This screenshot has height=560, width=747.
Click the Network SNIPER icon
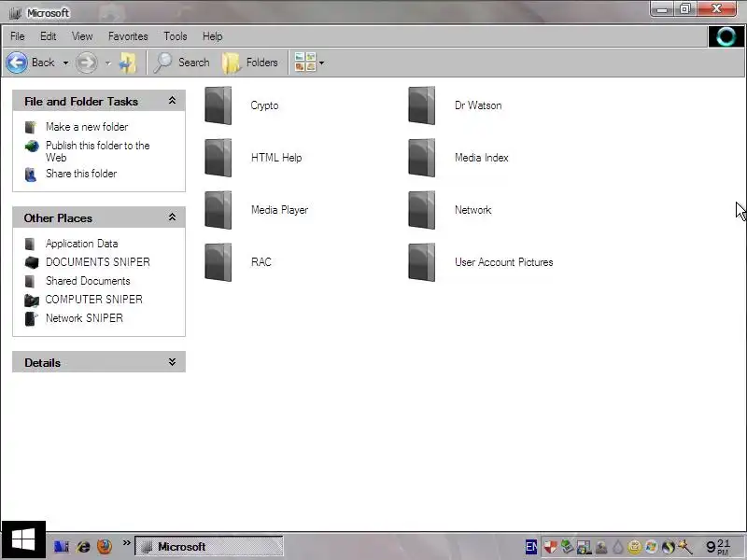pos(31,318)
